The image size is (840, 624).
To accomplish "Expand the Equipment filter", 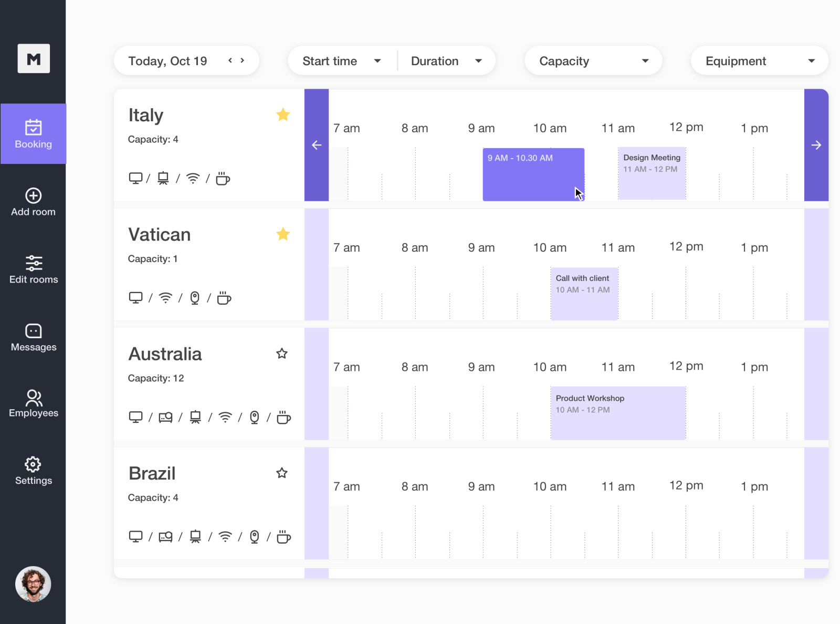I will tap(759, 60).
